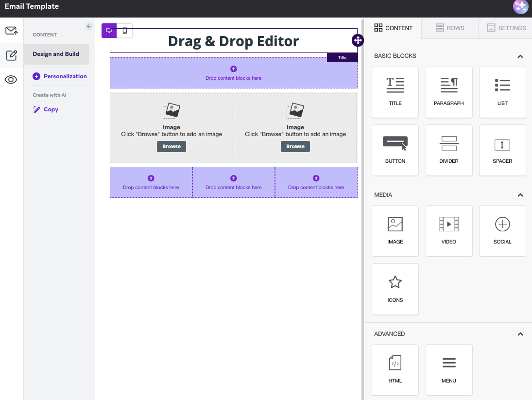Image resolution: width=532 pixels, height=400 pixels.
Task: Click the Personalization link
Action: click(60, 76)
